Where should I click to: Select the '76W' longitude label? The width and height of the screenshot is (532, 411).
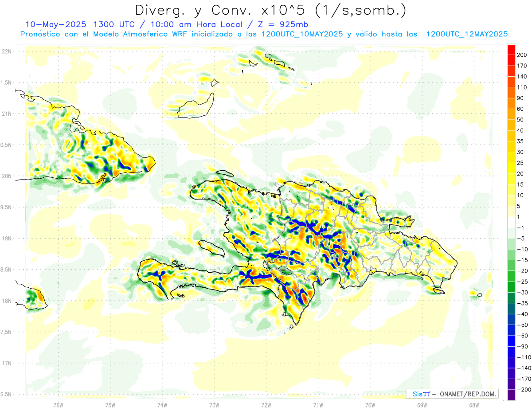click(58, 405)
